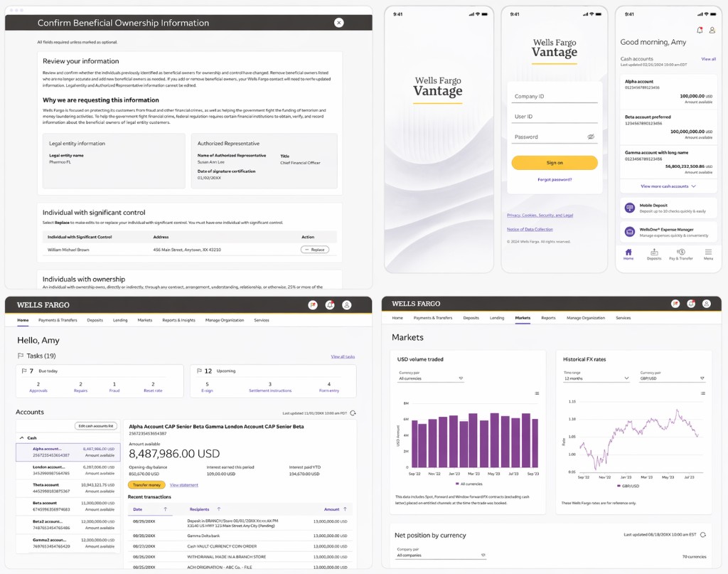Open the 12 months time range dropdown
Image resolution: width=728 pixels, height=574 pixels.
(596, 378)
